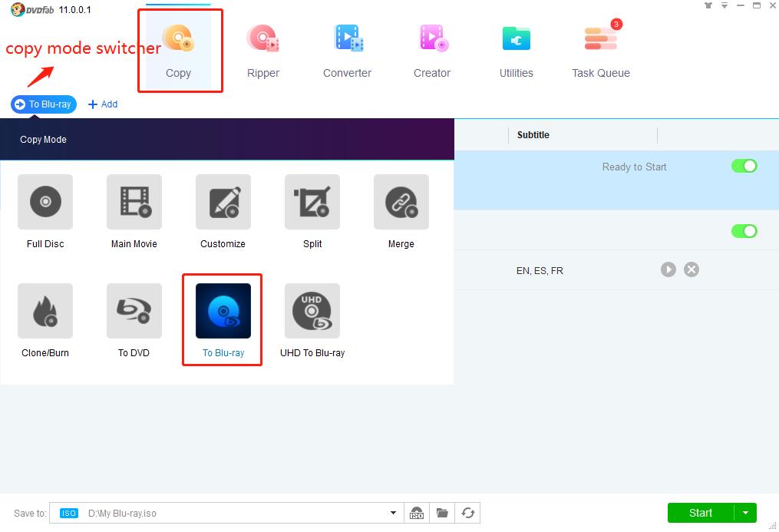Pick the Split copy mode
Image resolution: width=779 pixels, height=532 pixels.
312,212
